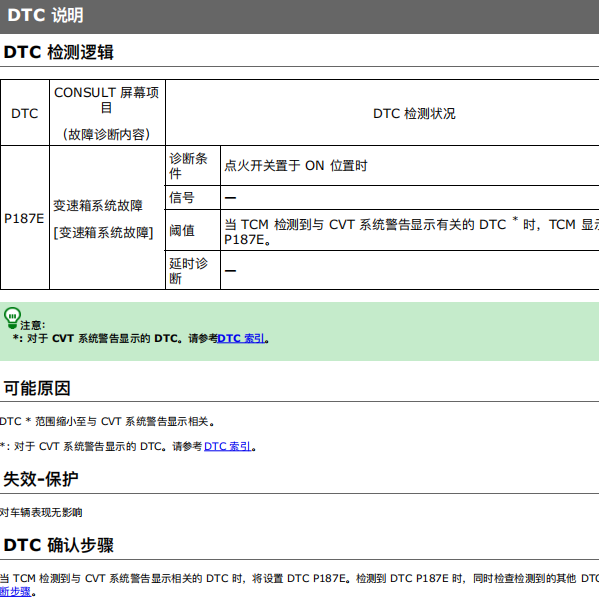The width and height of the screenshot is (599, 601).
Task: Click 'DTC * 范围缩小至与 CVT' sentence
Action: 108,422
